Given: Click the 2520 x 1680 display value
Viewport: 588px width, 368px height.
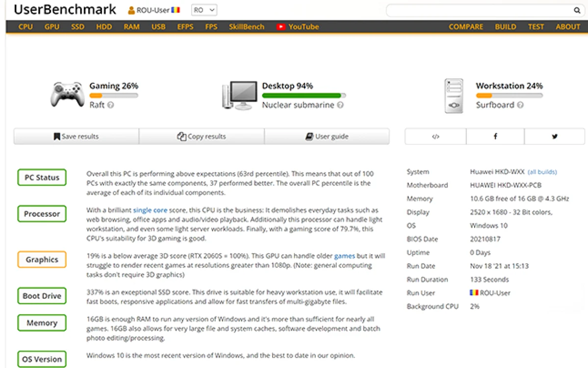Looking at the screenshot, I should [x=511, y=212].
